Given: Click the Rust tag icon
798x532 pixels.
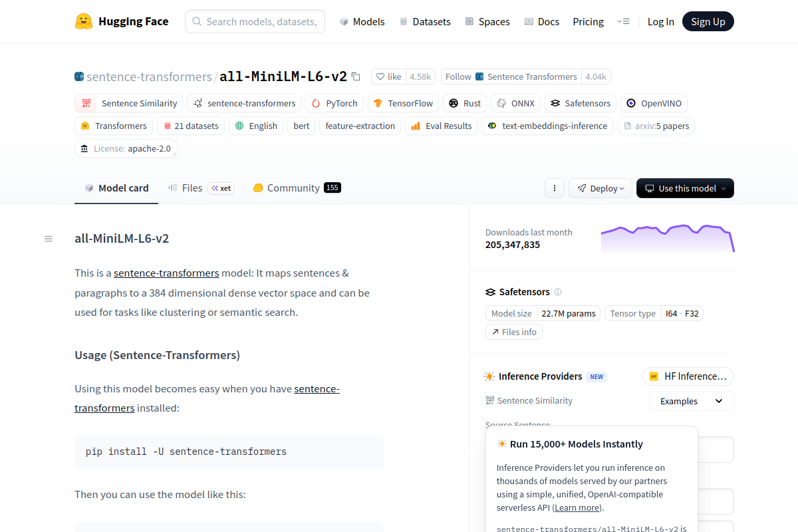Looking at the screenshot, I should (454, 103).
